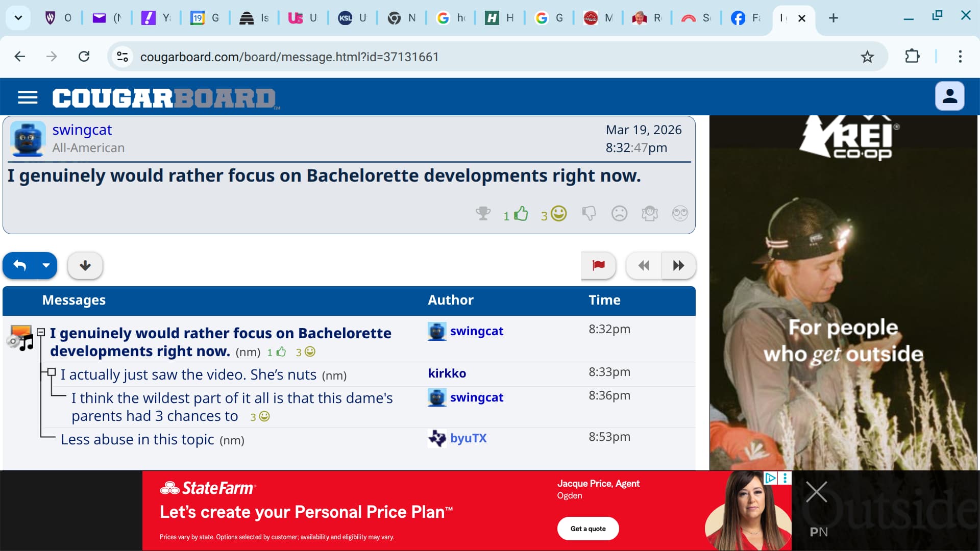Click the browser address bar URL
980x551 pixels.
(x=289, y=57)
